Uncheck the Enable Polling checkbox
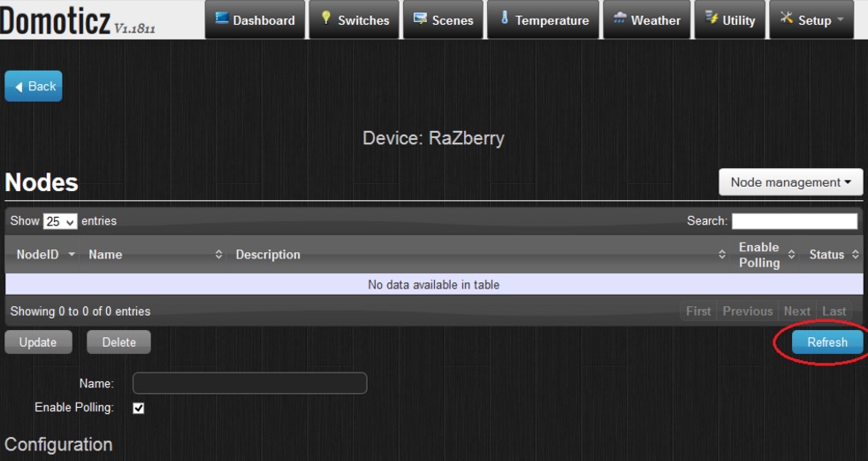This screenshot has width=868, height=461. click(x=138, y=408)
